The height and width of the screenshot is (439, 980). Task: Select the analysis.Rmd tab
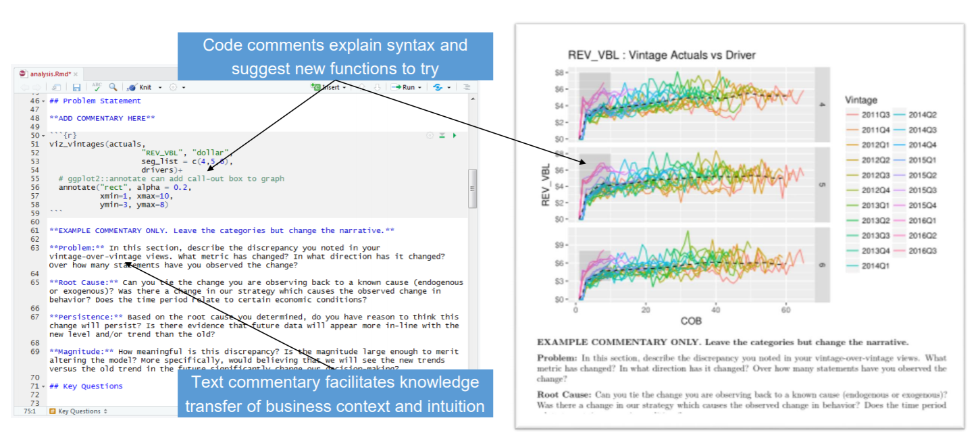50,74
